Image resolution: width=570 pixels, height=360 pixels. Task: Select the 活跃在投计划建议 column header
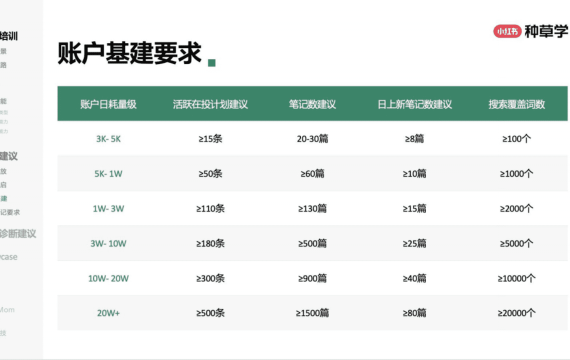210,105
